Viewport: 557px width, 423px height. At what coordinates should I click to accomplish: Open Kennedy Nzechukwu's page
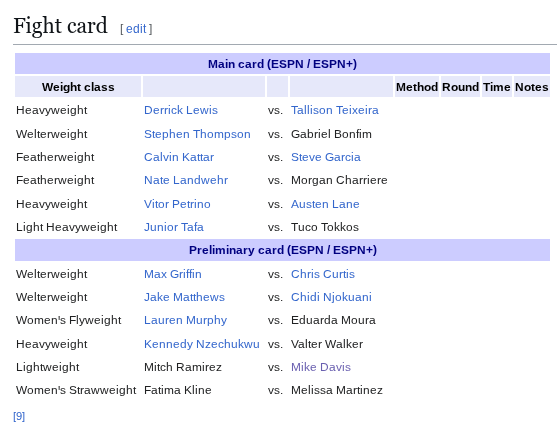[202, 344]
